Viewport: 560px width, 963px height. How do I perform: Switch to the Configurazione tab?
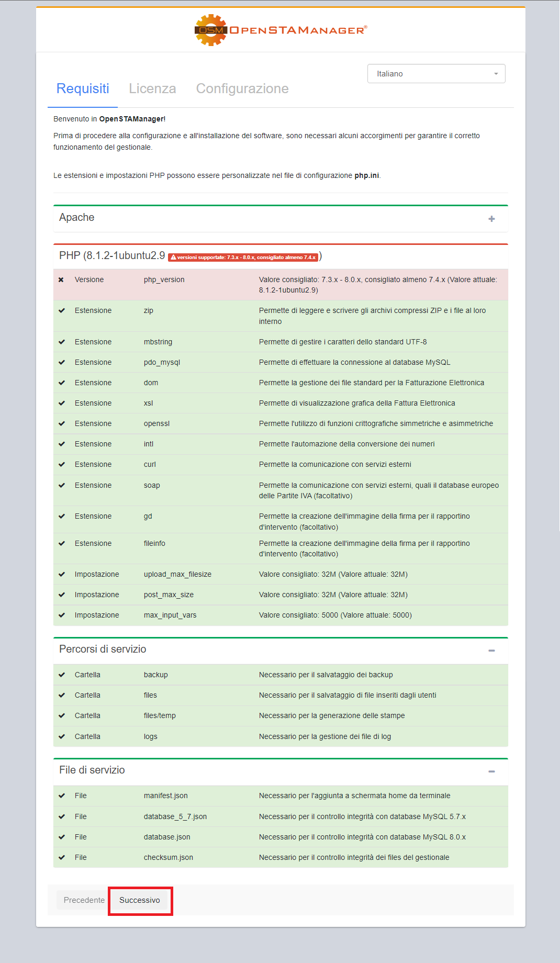point(242,88)
